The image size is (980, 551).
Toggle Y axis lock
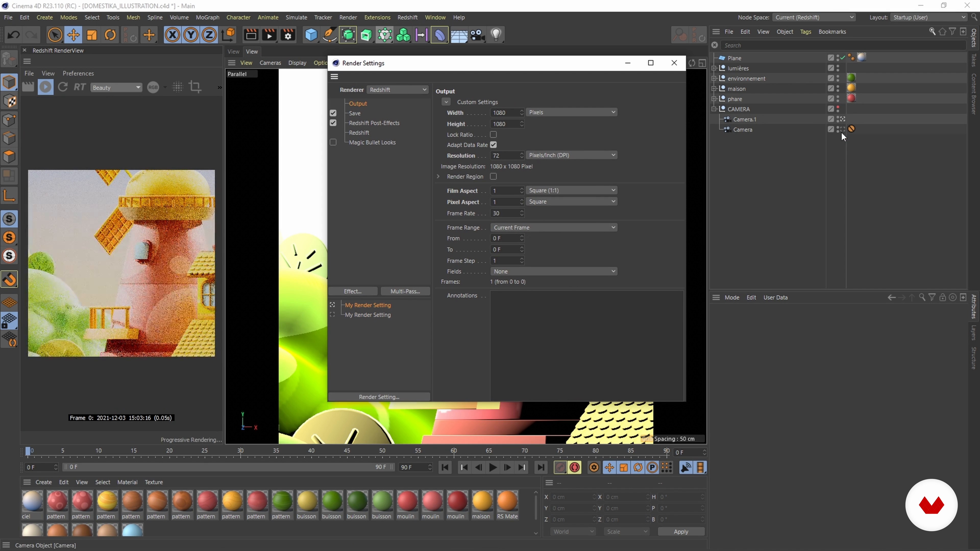(191, 35)
